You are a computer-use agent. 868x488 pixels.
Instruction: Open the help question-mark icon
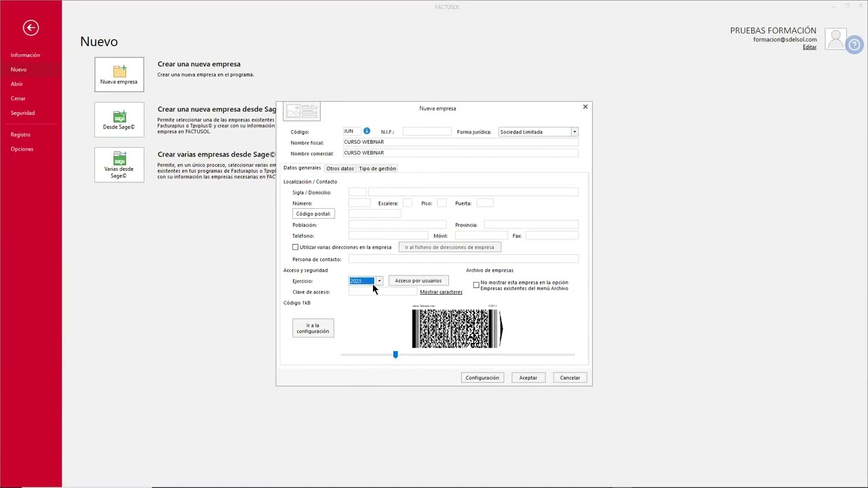pyautogui.click(x=854, y=45)
